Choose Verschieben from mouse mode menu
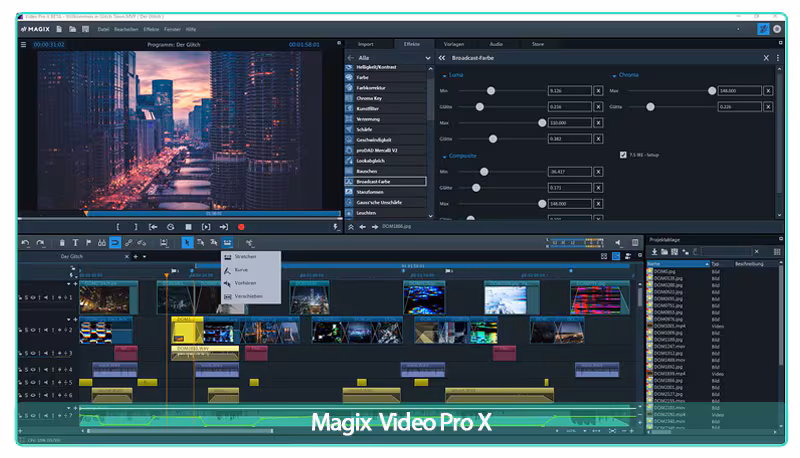The height and width of the screenshot is (458, 800). click(x=251, y=296)
